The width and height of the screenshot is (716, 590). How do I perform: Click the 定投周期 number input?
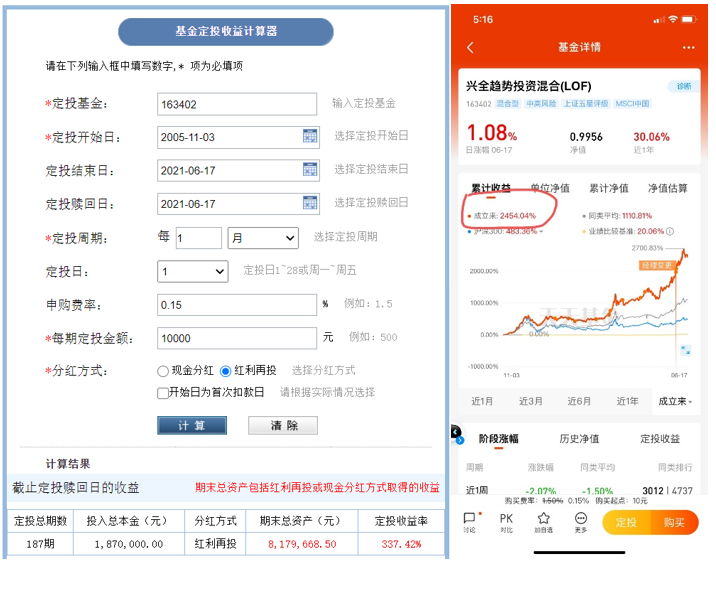click(x=199, y=238)
